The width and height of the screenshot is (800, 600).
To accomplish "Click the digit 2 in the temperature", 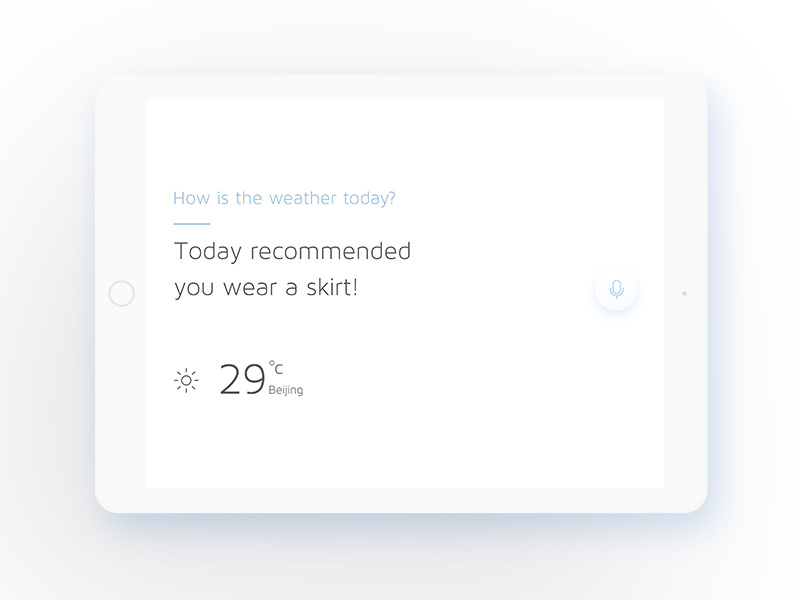I will coord(229,380).
